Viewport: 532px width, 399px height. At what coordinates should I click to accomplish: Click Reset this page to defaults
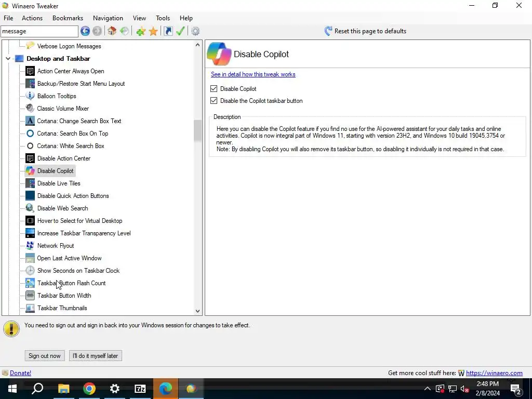point(370,31)
